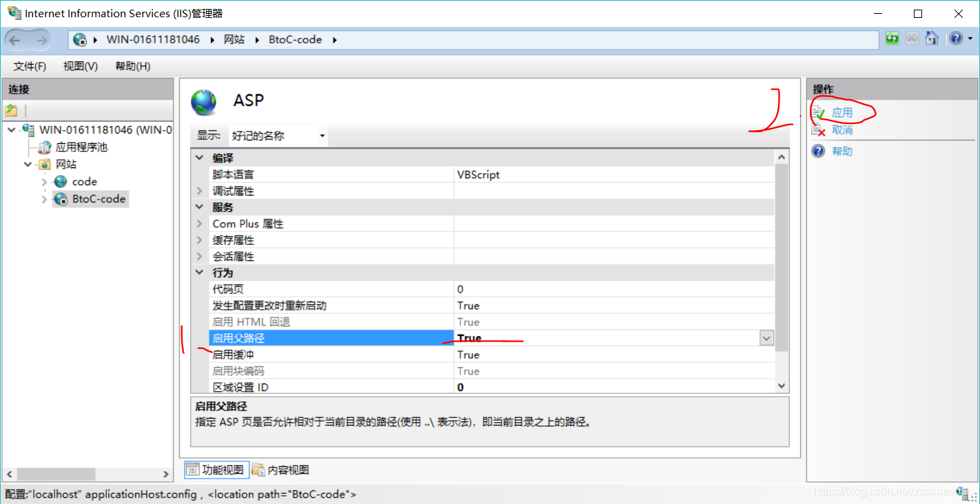Viewport: 980px width, 504px height.
Task: Click the green Refresh page icon
Action: [x=892, y=39]
